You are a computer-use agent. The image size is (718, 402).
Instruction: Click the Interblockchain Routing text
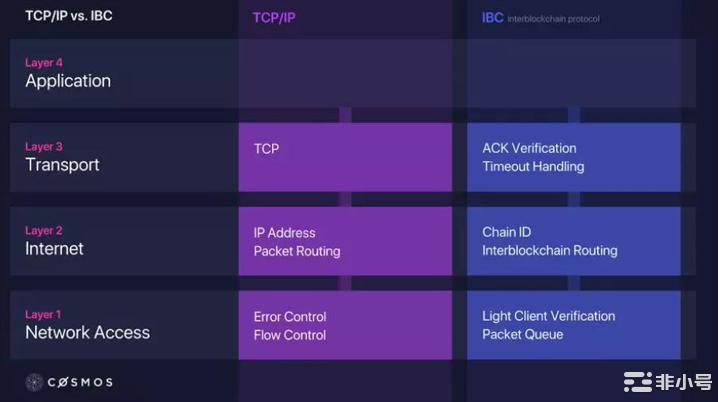[550, 250]
